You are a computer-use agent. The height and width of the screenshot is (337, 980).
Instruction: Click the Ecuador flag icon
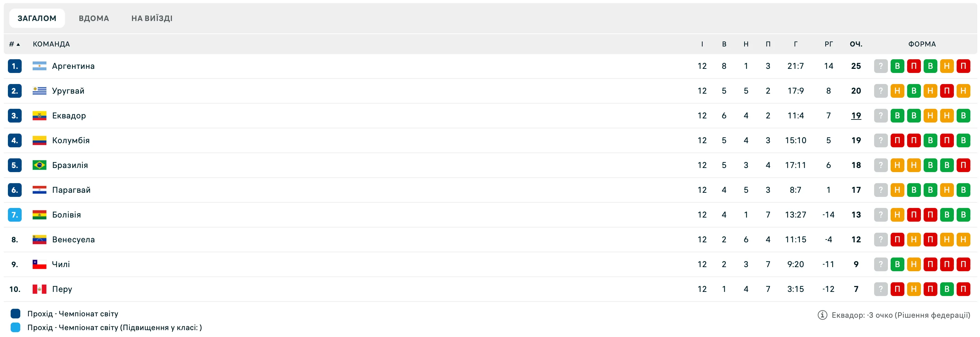click(39, 116)
